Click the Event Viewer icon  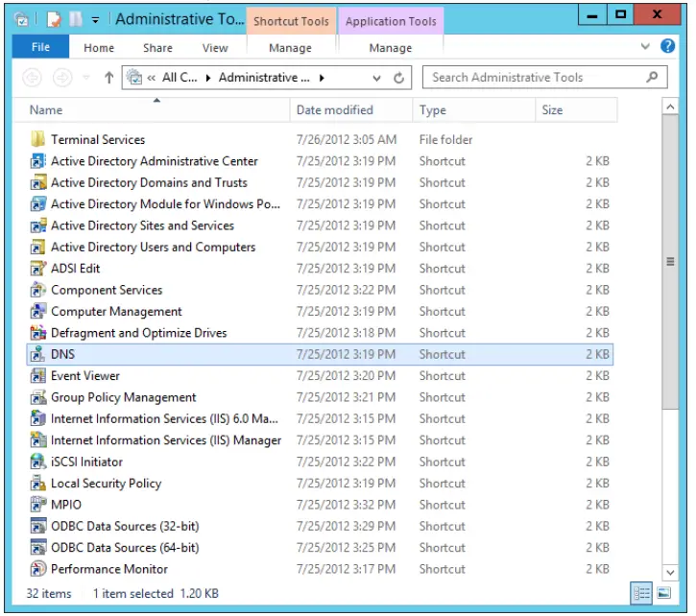(38, 375)
